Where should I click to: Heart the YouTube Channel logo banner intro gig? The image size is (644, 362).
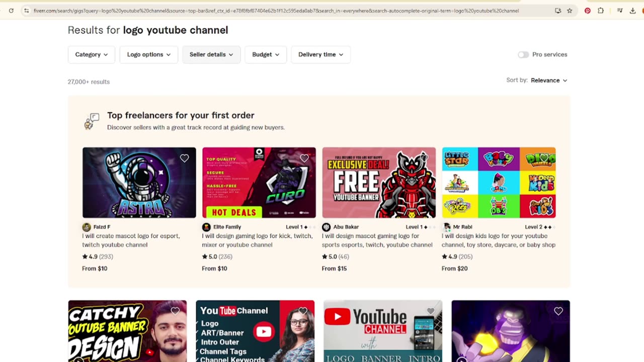(x=431, y=311)
